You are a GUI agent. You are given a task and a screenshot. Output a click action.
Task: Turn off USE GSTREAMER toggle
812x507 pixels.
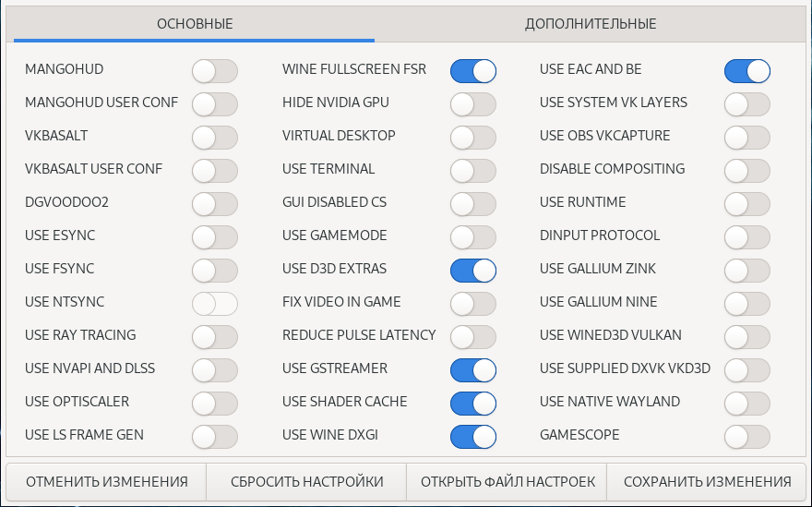(473, 369)
